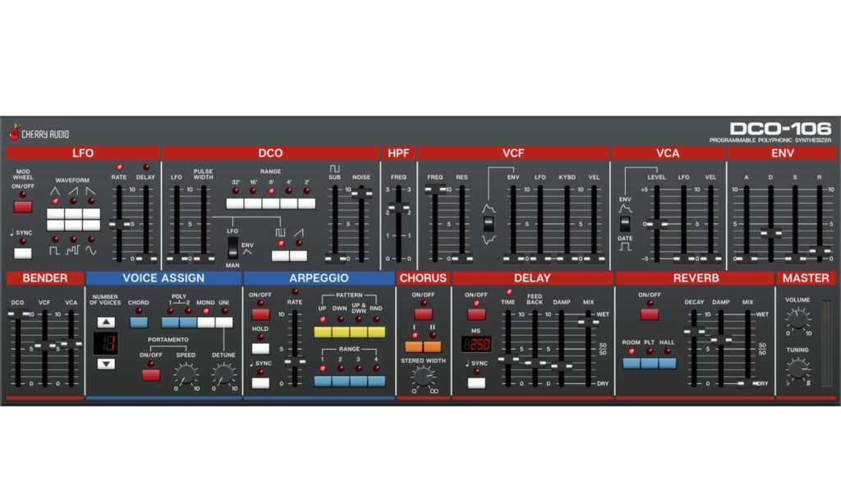This screenshot has width=841, height=504.
Task: Click the ENV D (decay) slider handle
Action: [770, 233]
